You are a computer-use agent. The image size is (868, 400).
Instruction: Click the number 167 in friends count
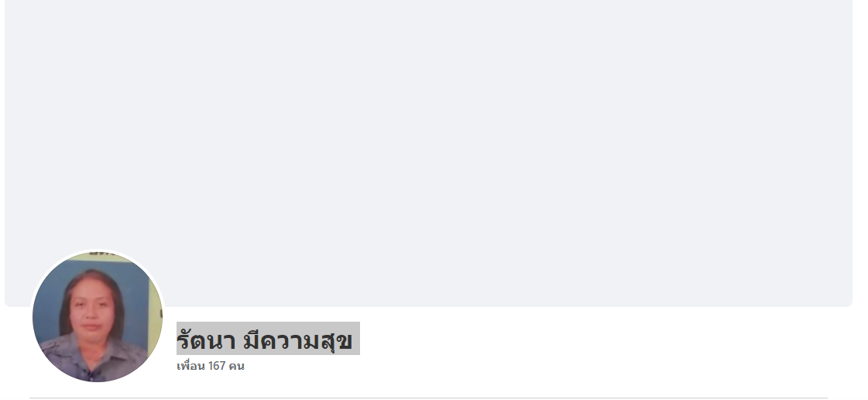217,366
